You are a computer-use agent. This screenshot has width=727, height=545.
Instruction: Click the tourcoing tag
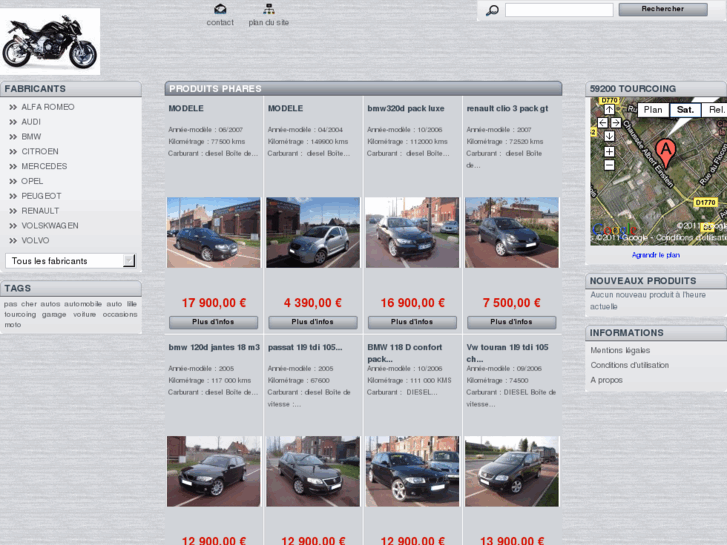coord(20,314)
